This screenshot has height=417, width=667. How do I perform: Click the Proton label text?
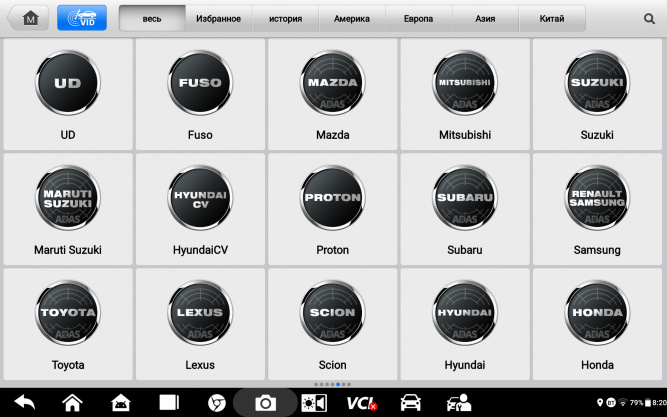(332, 250)
